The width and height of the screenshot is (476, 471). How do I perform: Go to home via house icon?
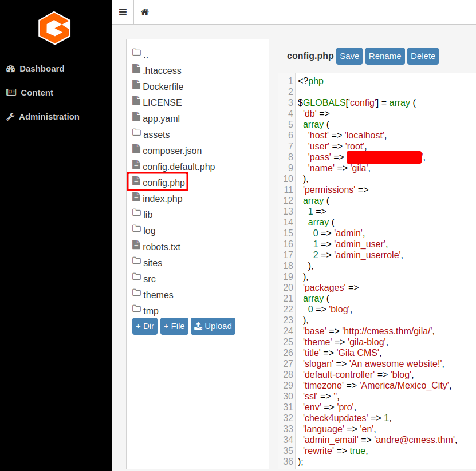tap(145, 12)
